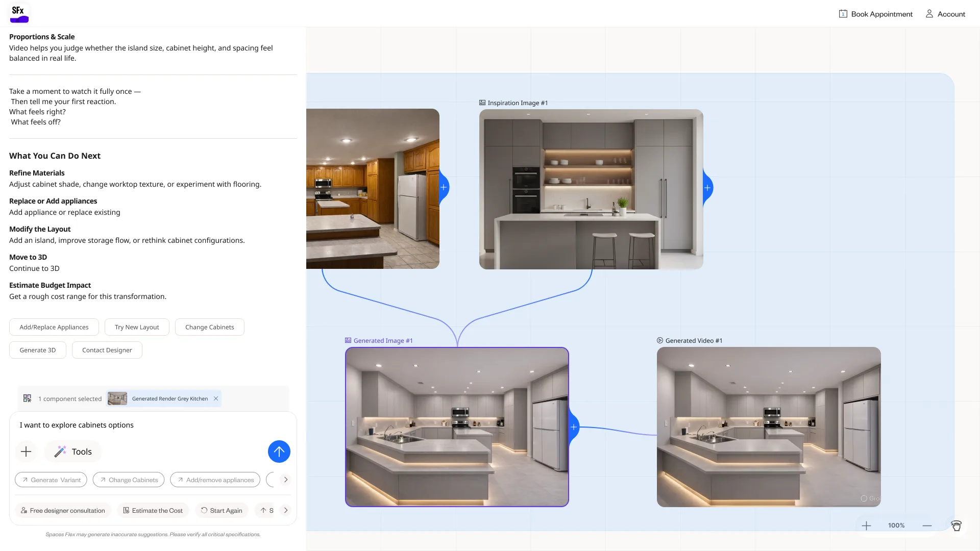Click the partially visible S chip with up arrow
Image resolution: width=980 pixels, height=551 pixels.
pyautogui.click(x=265, y=511)
